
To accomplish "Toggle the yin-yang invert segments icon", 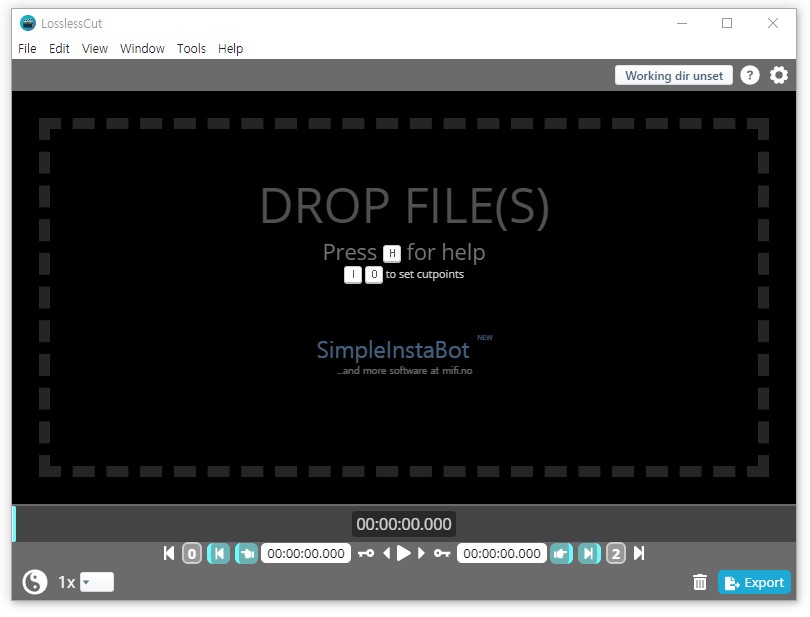I will coord(35,582).
